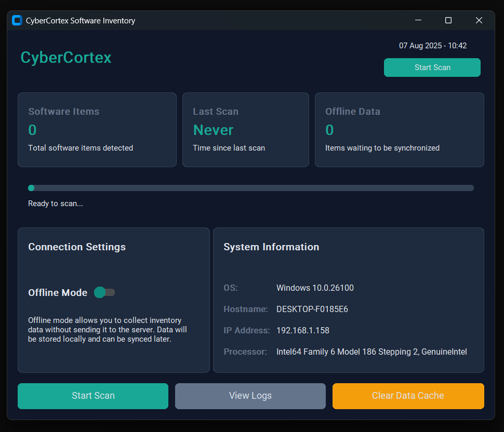The width and height of the screenshot is (504, 432).
Task: Maximize the CyberCortex window
Action: (x=448, y=20)
